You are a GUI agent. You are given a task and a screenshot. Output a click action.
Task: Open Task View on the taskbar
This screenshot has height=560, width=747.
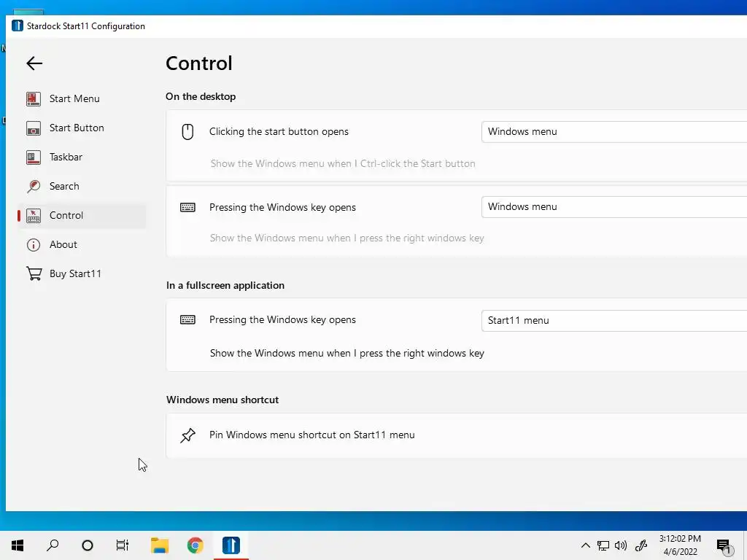pos(123,545)
